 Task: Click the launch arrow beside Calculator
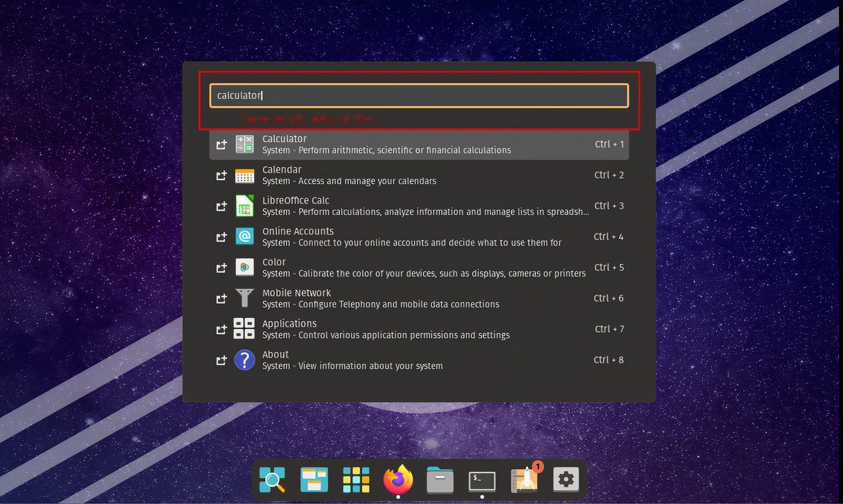pos(221,144)
